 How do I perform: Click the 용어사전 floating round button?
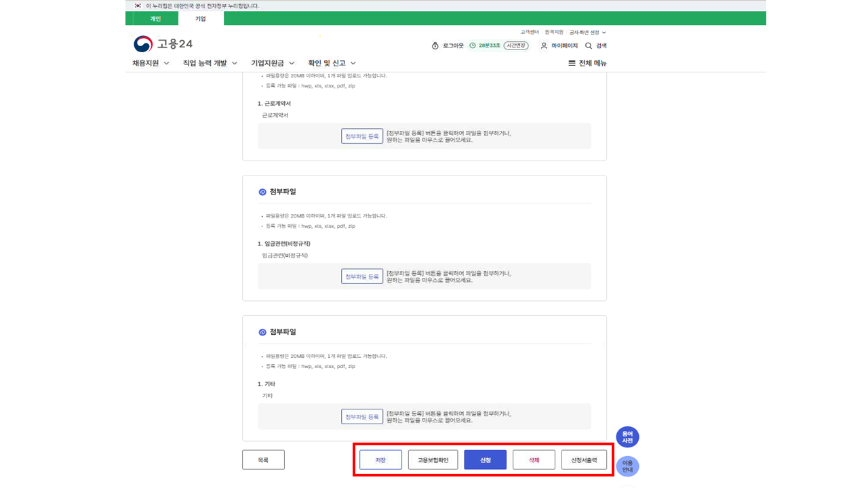click(x=627, y=437)
